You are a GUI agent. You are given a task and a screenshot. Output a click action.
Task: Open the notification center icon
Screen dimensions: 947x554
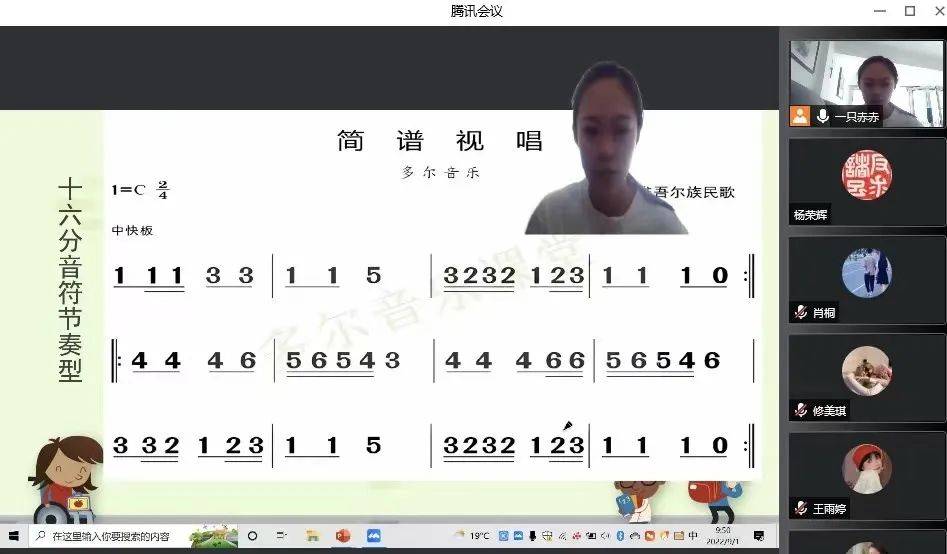pyautogui.click(x=759, y=536)
